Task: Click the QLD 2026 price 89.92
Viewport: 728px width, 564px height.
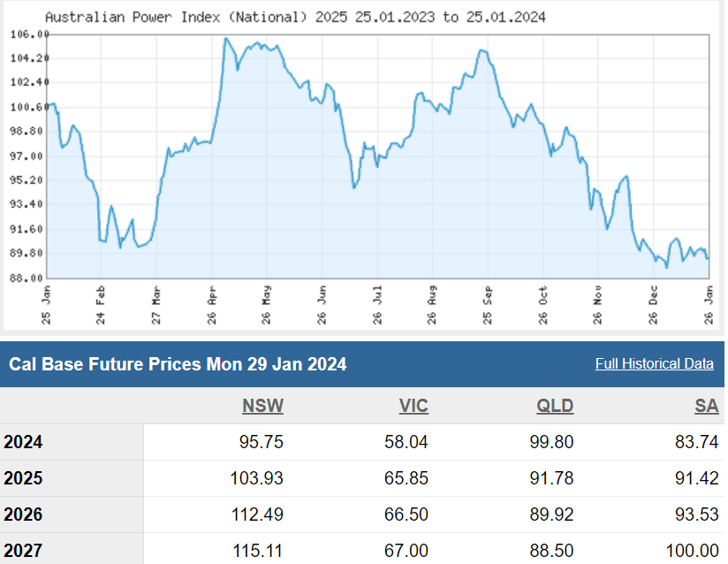Action: pyautogui.click(x=551, y=514)
